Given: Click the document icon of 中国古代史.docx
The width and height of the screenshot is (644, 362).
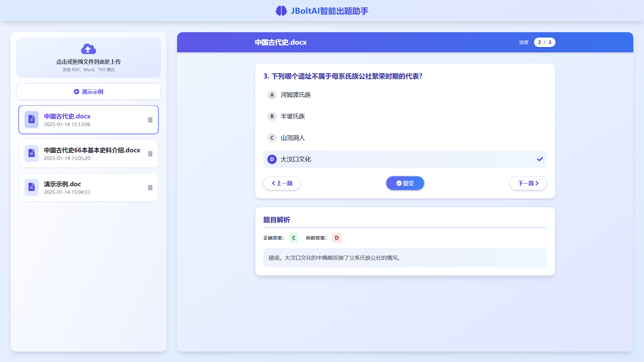Looking at the screenshot, I should point(32,119).
